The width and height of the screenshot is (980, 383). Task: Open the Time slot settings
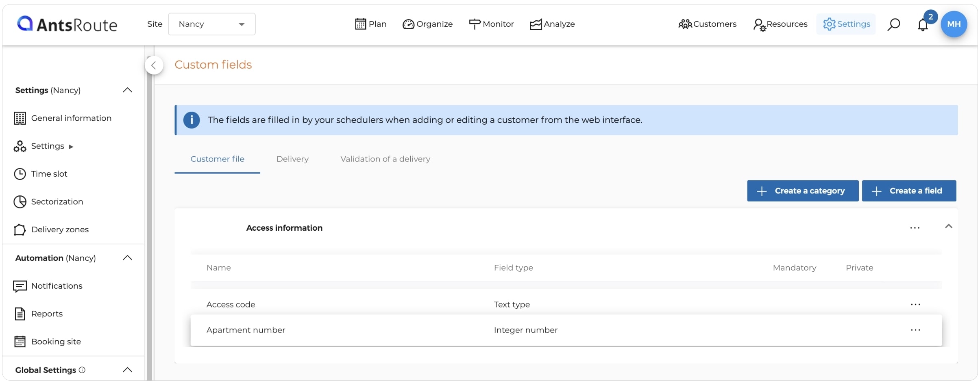tap(41, 174)
